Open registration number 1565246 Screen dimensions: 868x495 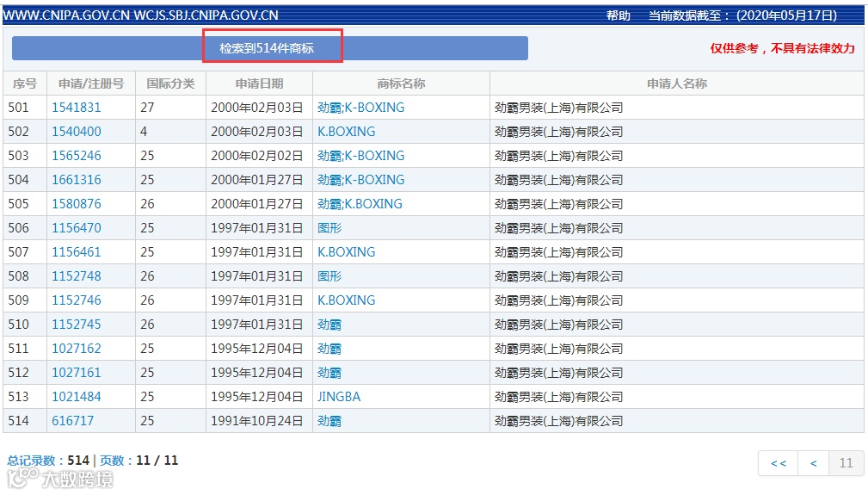coord(77,156)
